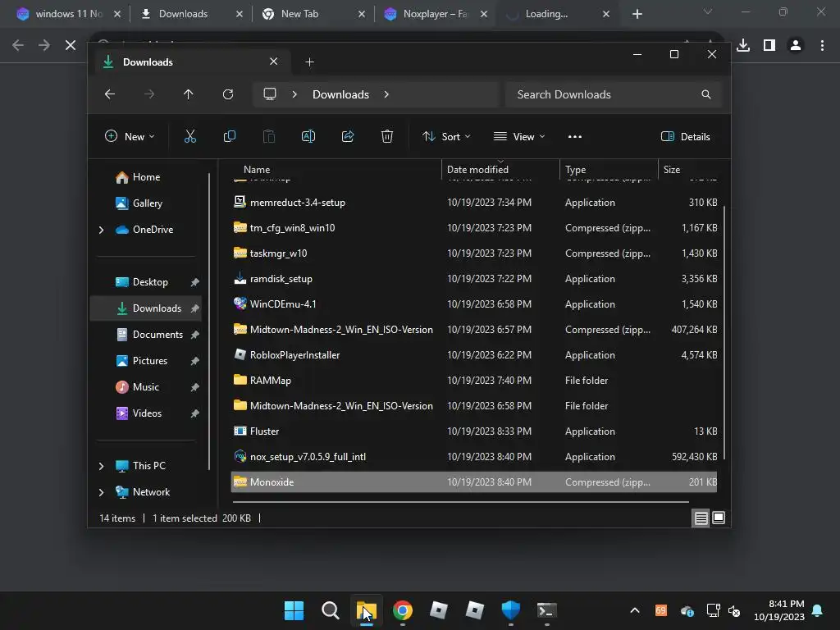Sort by Name column header
Viewport: 840px width, 630px height.
[x=335, y=169]
